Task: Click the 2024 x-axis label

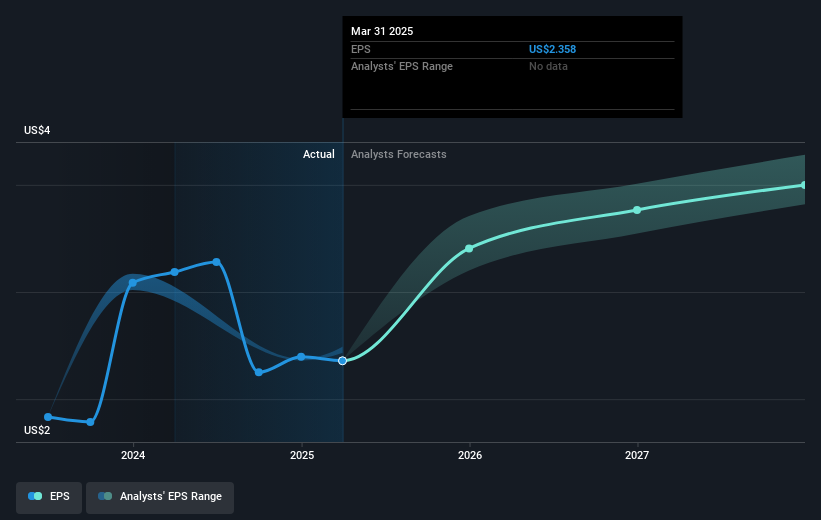Action: 133,455
